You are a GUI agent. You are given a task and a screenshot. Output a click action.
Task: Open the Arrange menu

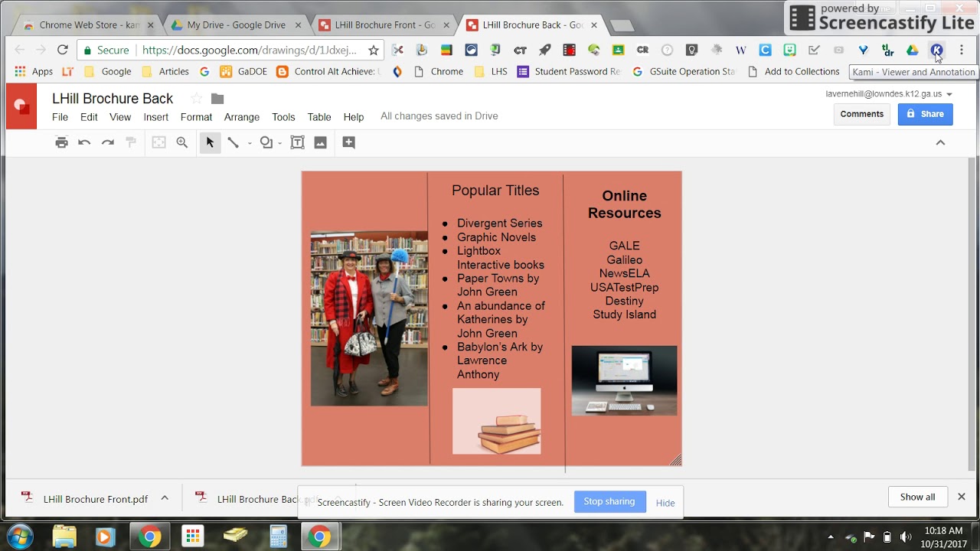click(242, 117)
